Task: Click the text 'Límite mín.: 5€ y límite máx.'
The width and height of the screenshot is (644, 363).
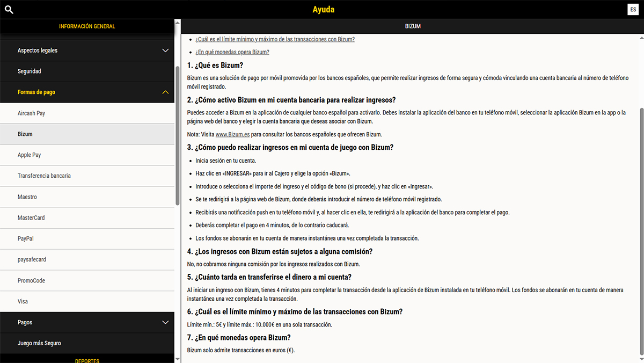Action: (260, 324)
